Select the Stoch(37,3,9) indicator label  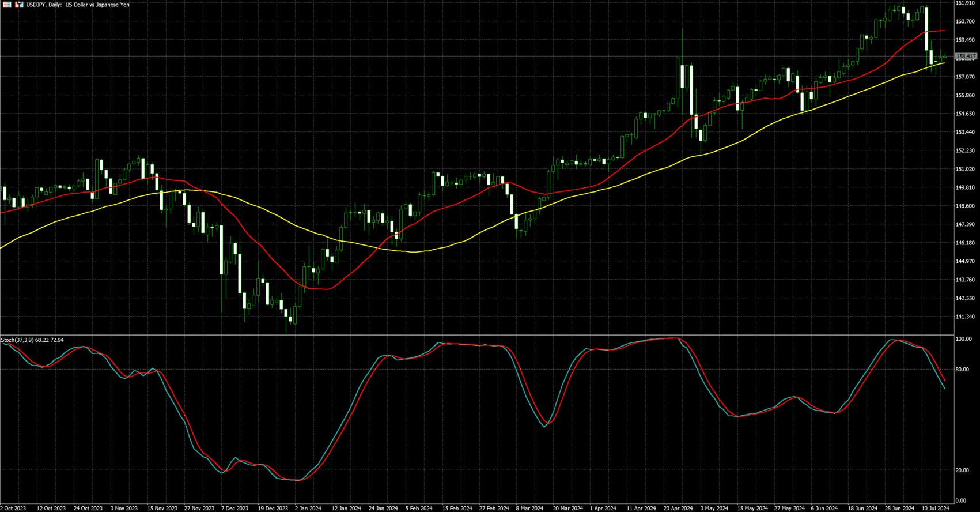pos(32,340)
